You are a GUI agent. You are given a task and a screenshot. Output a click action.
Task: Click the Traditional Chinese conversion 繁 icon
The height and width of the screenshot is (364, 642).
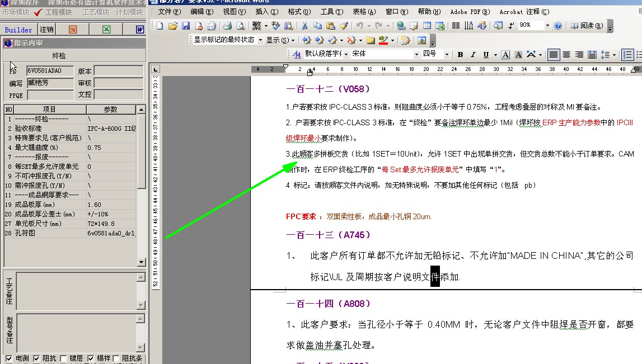tap(257, 26)
